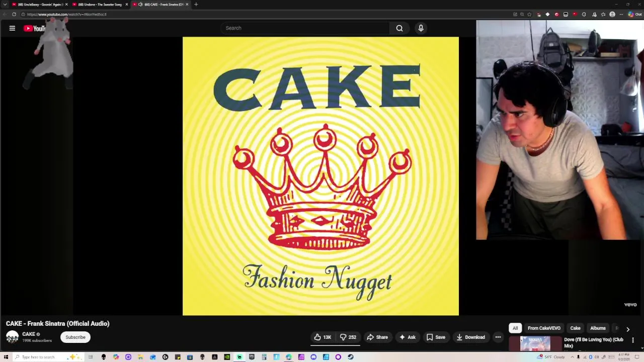Open the favorites list icon
The image size is (644, 362).
coord(603,14)
